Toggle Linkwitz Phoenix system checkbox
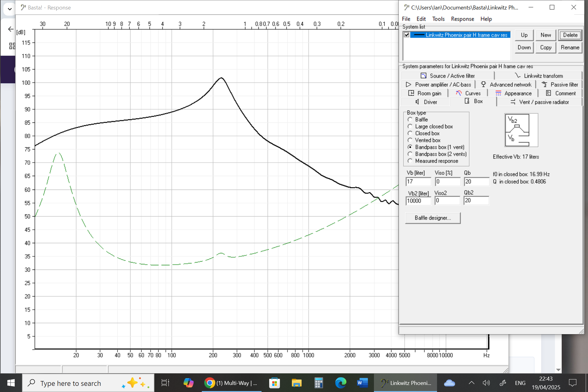588x392 pixels. click(407, 35)
